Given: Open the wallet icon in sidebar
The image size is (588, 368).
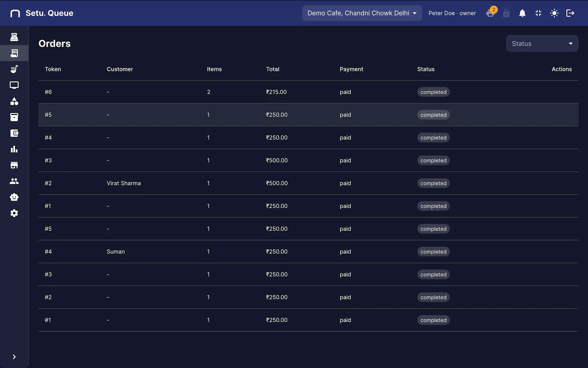Looking at the screenshot, I should [14, 133].
